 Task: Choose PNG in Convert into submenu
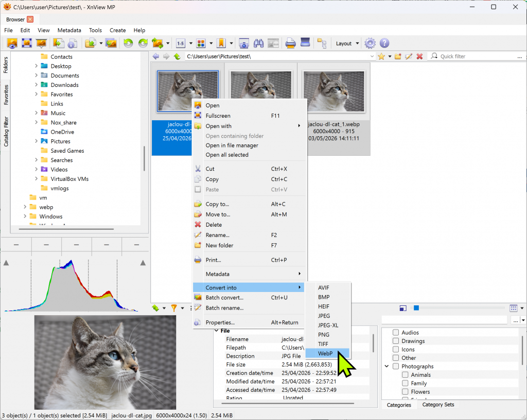tap(328, 335)
